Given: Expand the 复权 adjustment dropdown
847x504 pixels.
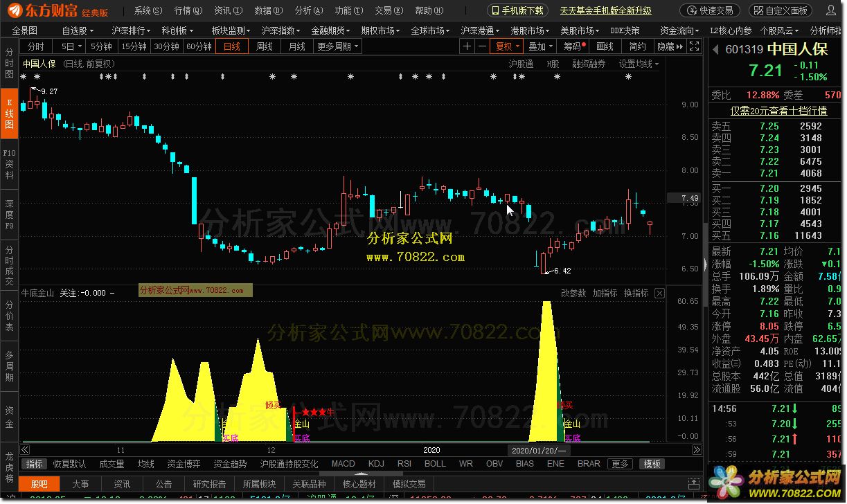Looking at the screenshot, I should pyautogui.click(x=508, y=46).
